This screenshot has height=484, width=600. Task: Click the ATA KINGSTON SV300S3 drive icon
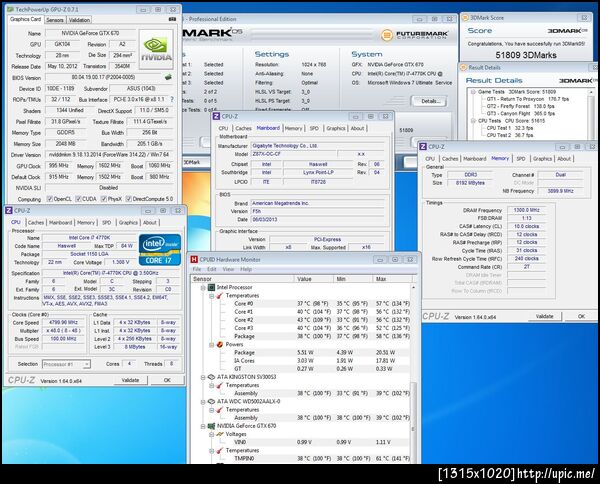211,377
